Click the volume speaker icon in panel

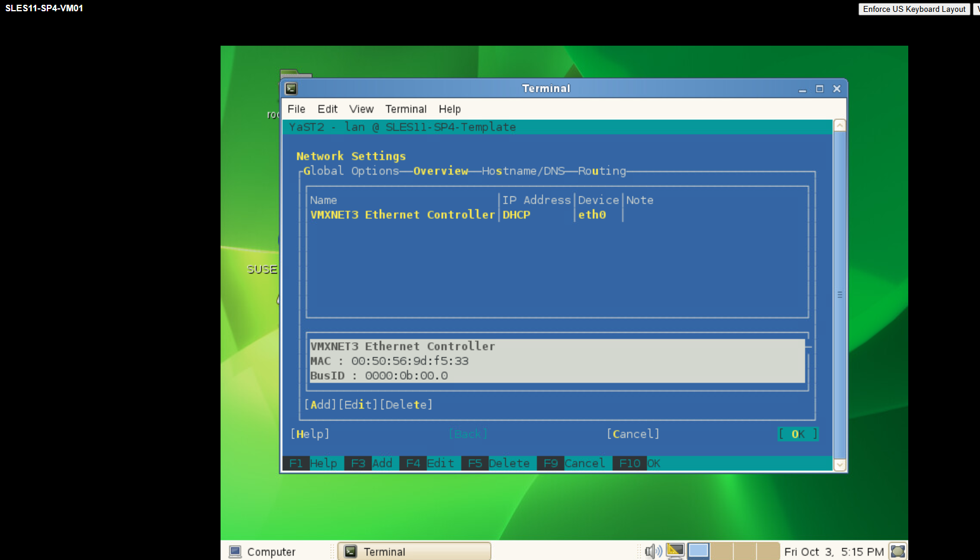click(653, 551)
